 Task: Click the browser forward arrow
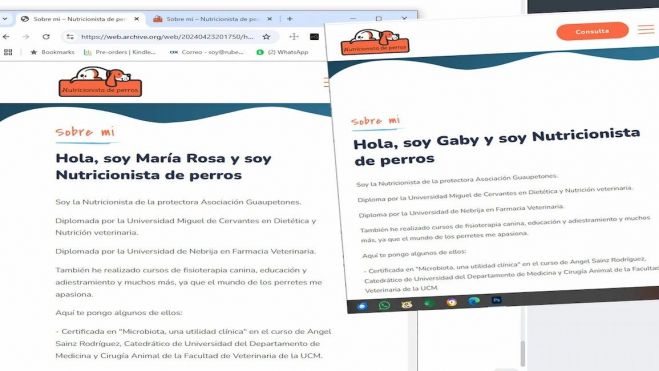tap(26, 37)
